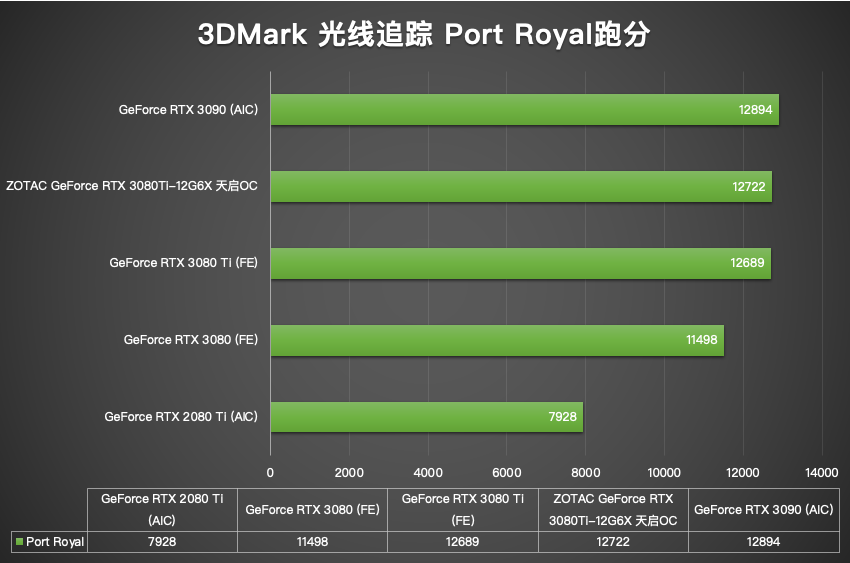Click the GeForce RTX 3080 (FE) axis label
850x563 pixels.
tap(191, 340)
